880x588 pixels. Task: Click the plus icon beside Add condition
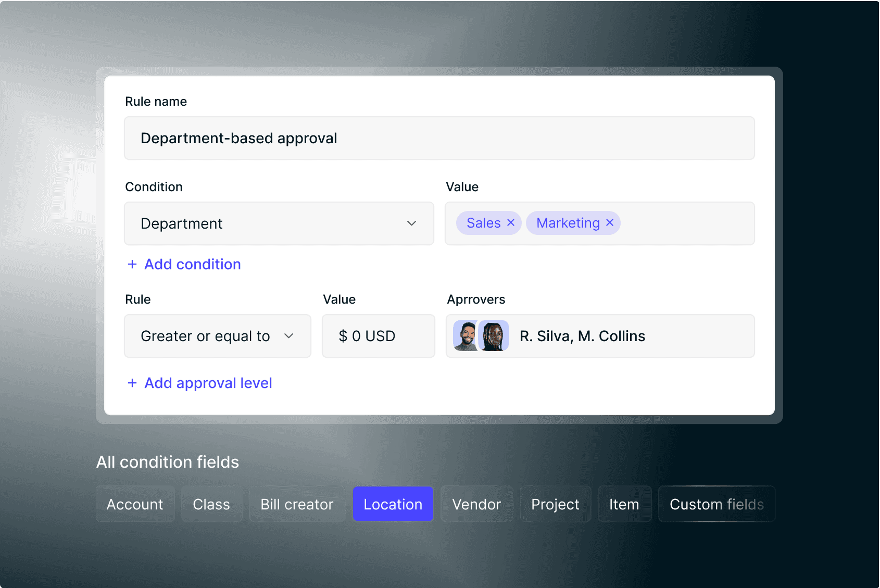pyautogui.click(x=132, y=265)
